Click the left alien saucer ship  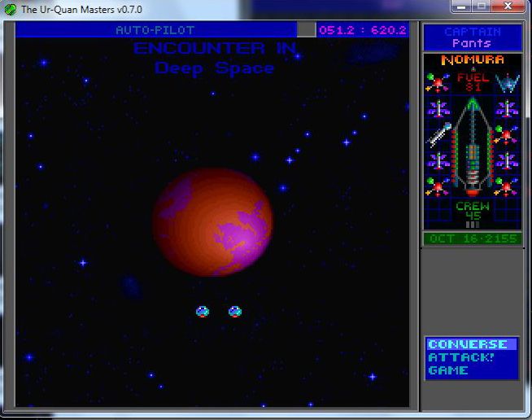click(203, 312)
